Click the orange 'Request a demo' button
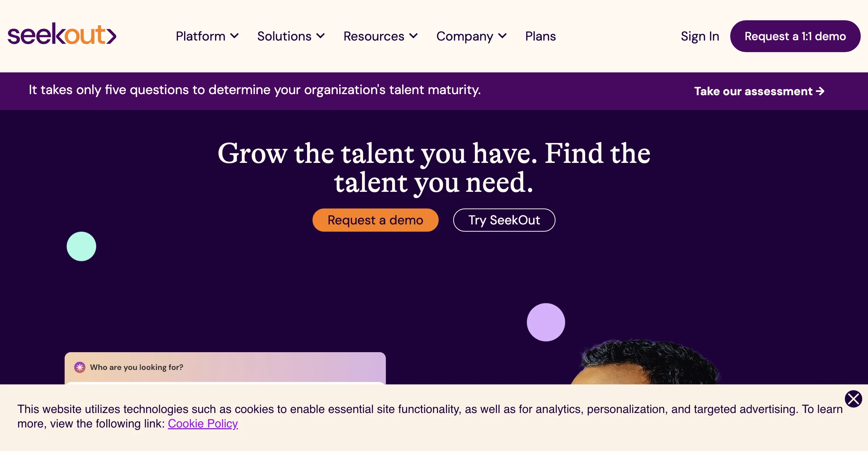The width and height of the screenshot is (868, 451). (375, 220)
